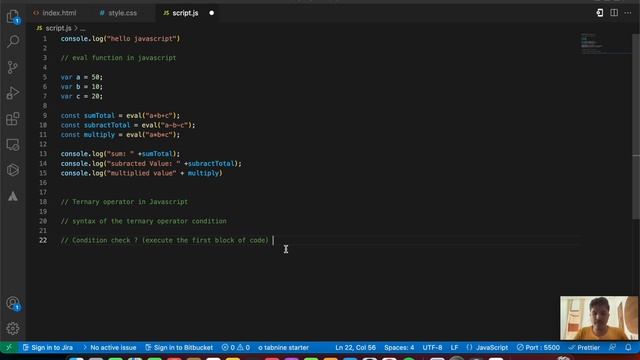Change the line ending via LF
The image size is (640, 360).
tap(454, 348)
